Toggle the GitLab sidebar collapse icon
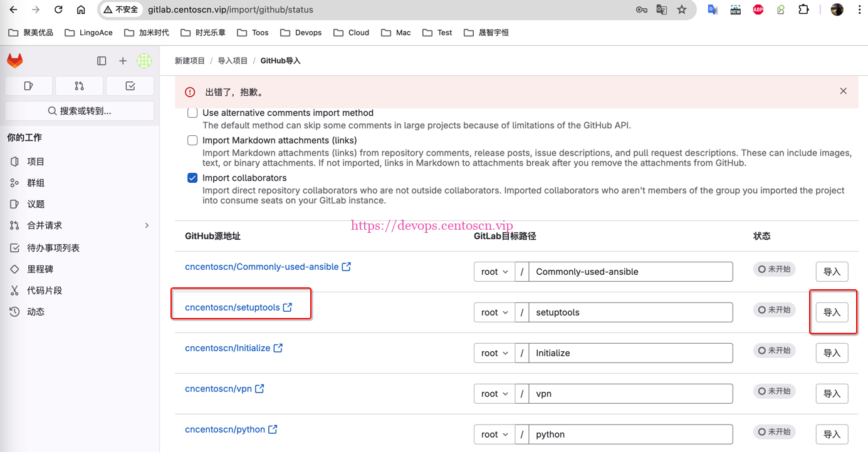This screenshot has height=452, width=868. [102, 61]
